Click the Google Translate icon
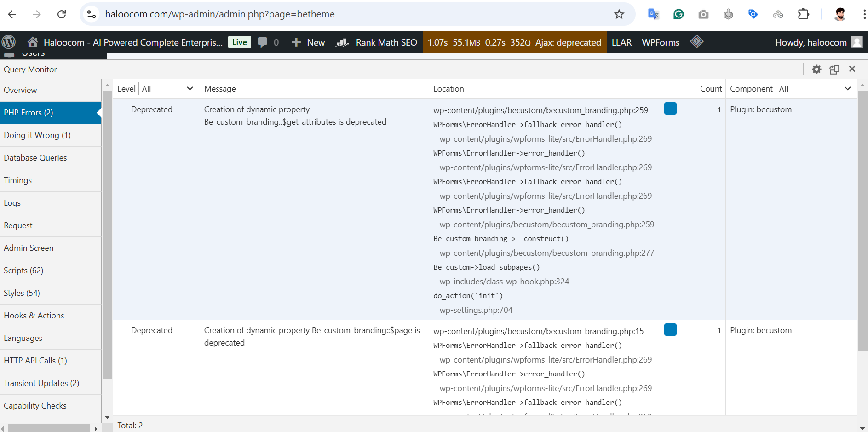This screenshot has width=868, height=432. click(653, 14)
